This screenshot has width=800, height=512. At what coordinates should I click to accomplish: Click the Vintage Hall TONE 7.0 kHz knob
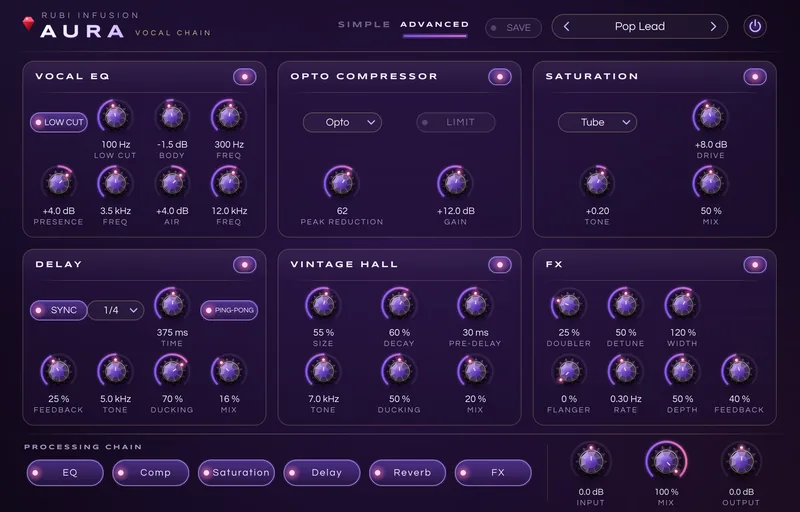click(323, 371)
